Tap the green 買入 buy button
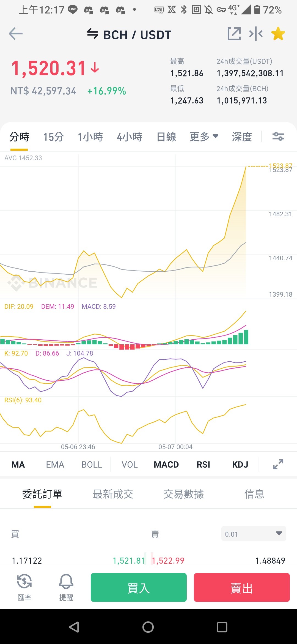 [x=139, y=587]
